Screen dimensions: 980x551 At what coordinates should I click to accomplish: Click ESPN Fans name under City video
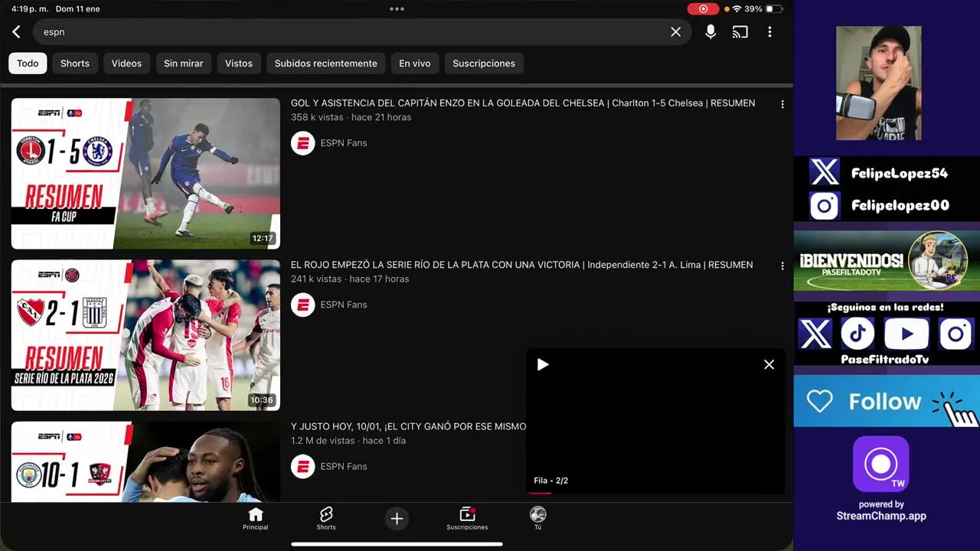pos(344,466)
